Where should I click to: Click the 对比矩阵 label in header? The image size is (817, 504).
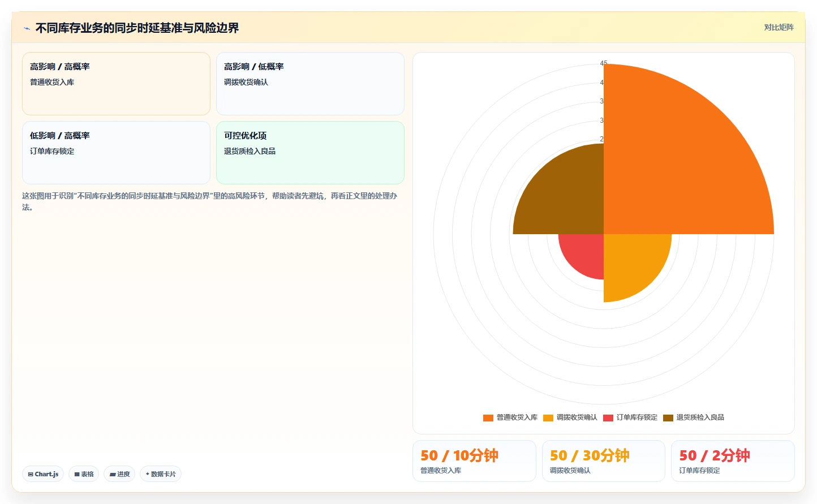(x=779, y=27)
